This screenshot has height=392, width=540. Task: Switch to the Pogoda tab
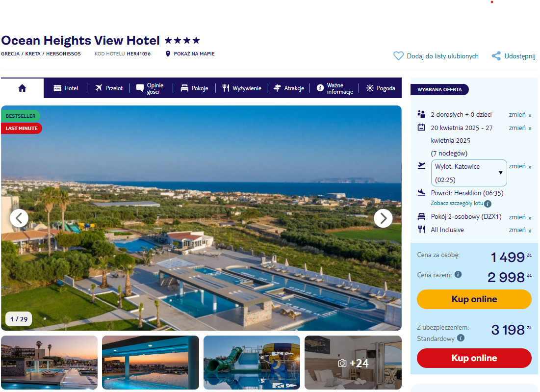381,88
